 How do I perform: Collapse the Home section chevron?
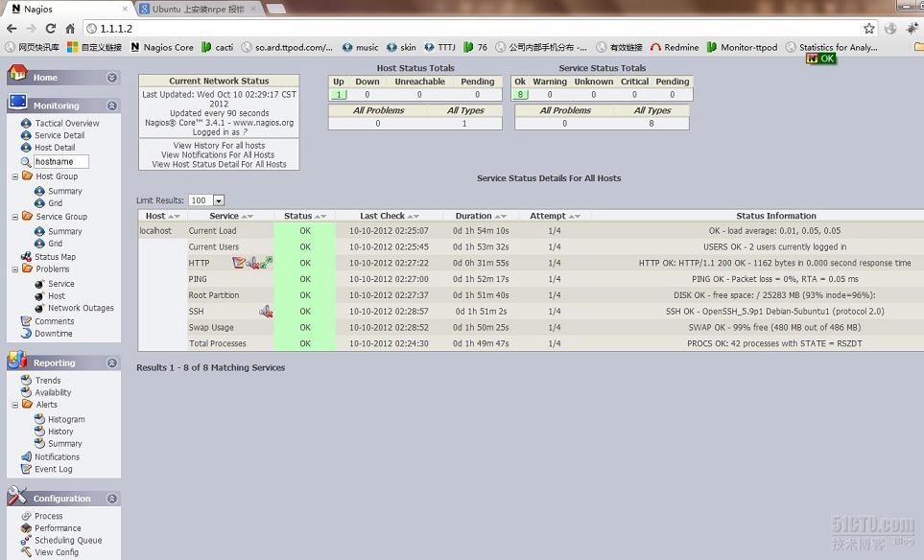click(112, 77)
